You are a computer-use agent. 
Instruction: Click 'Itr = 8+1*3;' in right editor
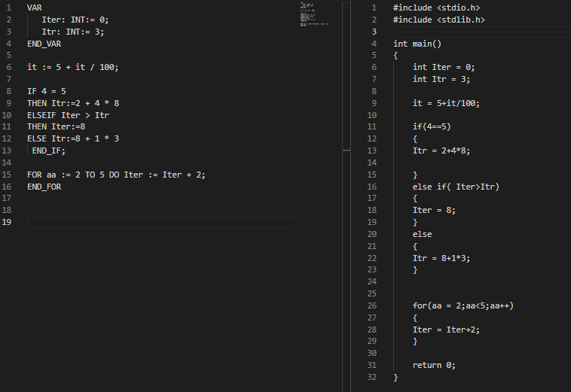coord(441,258)
